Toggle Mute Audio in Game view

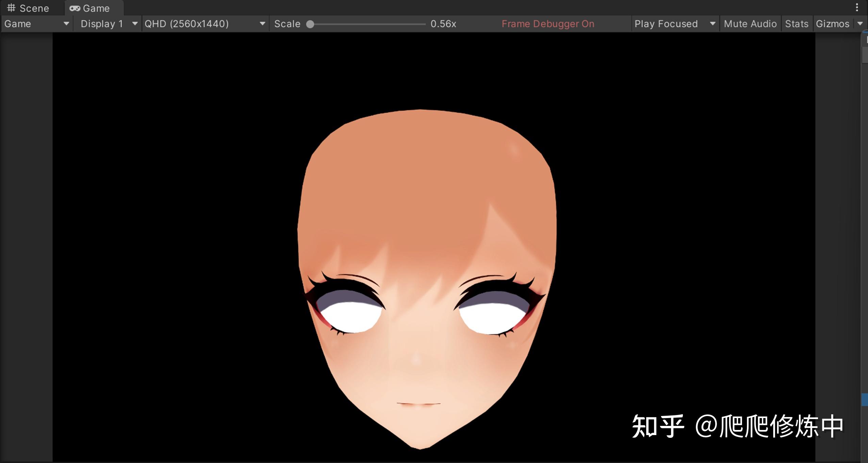click(750, 24)
